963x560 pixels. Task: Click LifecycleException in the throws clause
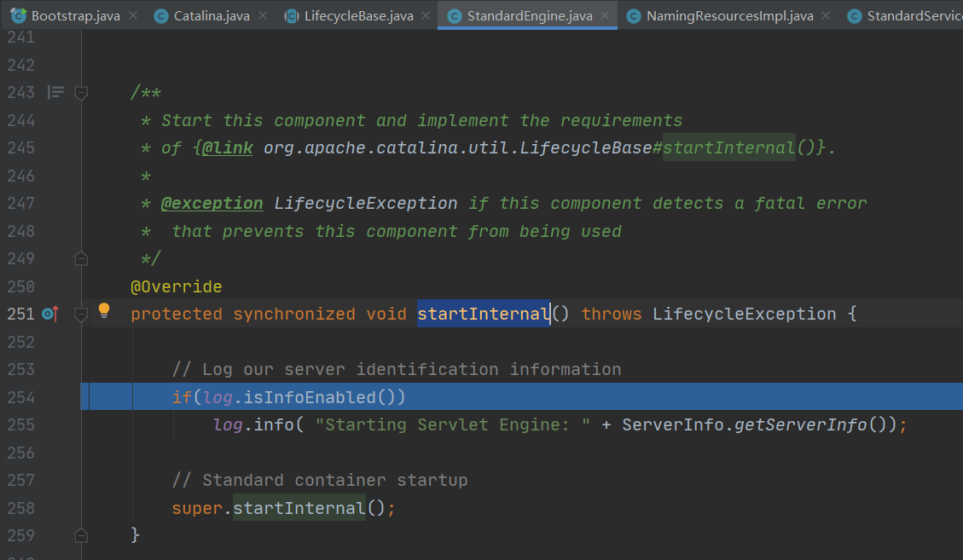[744, 314]
